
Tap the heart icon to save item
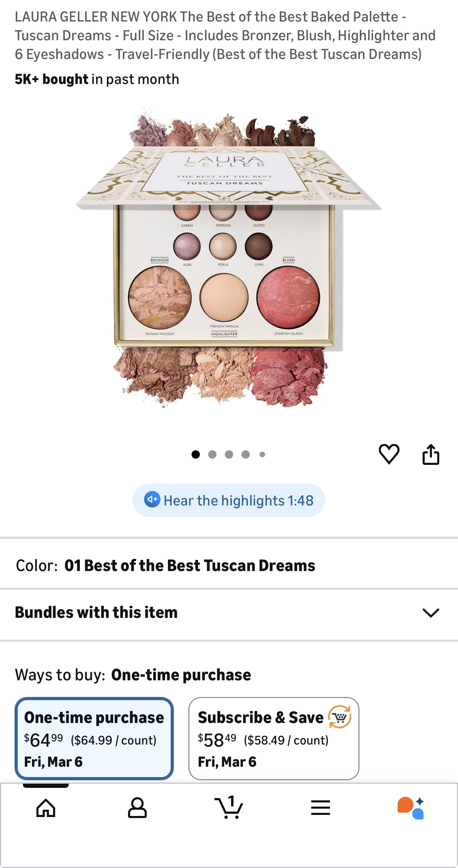[389, 454]
